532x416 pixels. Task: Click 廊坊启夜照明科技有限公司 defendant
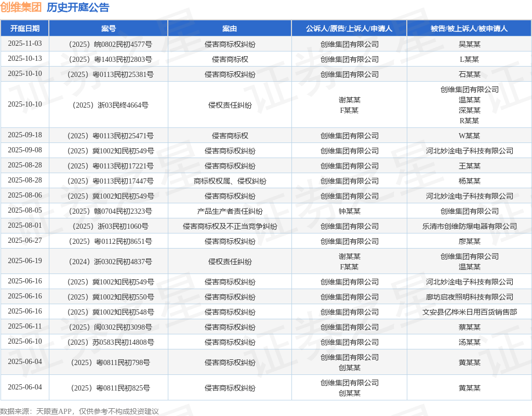(470, 297)
